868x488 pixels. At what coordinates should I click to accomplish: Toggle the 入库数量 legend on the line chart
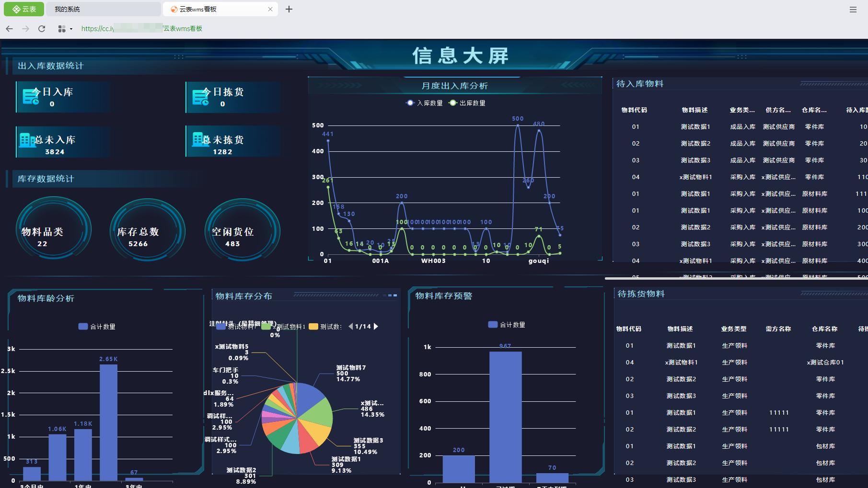point(424,102)
